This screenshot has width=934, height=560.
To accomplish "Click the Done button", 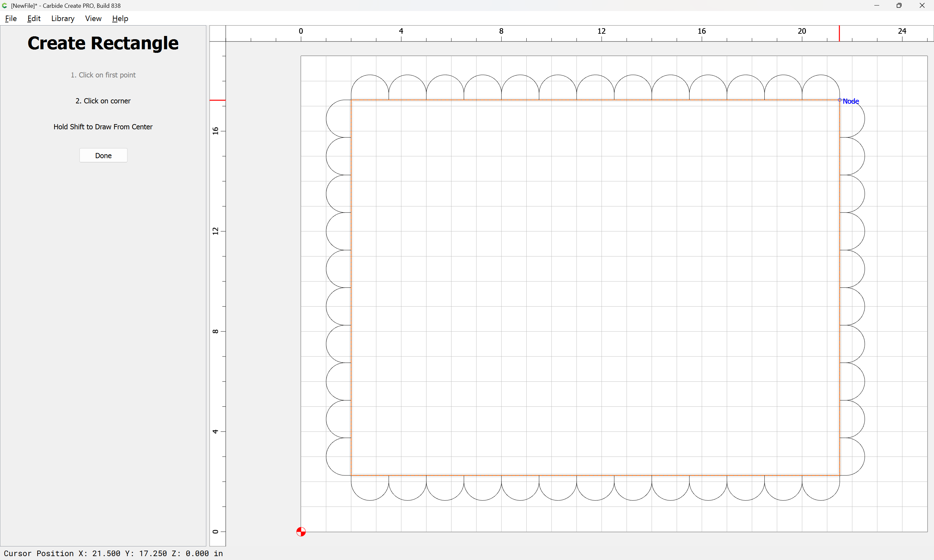I will [103, 156].
